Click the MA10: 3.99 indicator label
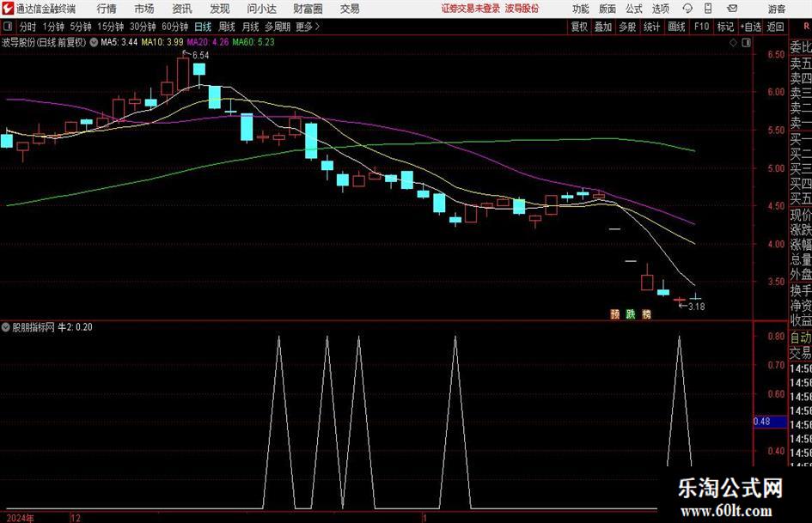The height and width of the screenshot is (523, 812). point(162,42)
